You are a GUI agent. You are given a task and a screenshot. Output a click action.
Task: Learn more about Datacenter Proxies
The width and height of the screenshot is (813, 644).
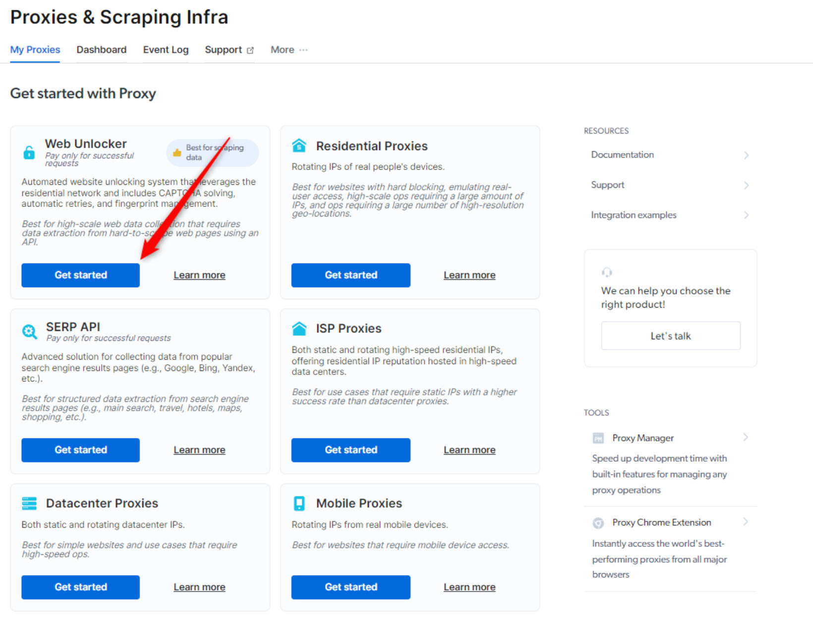pyautogui.click(x=199, y=587)
